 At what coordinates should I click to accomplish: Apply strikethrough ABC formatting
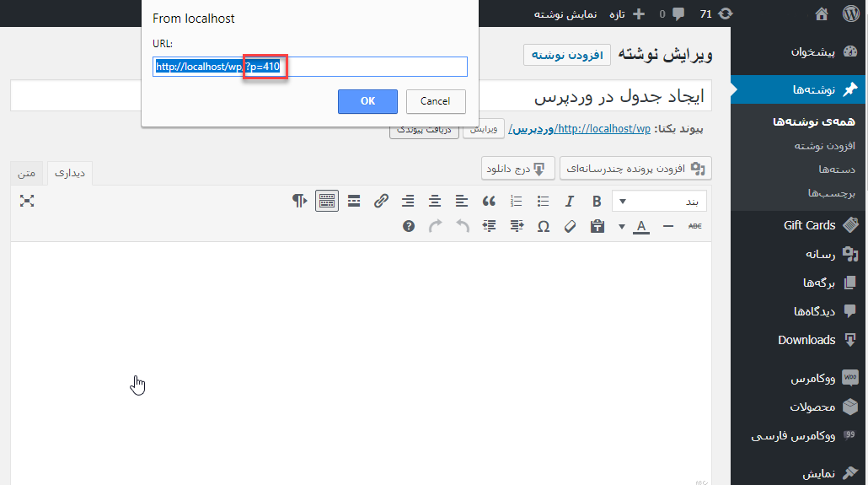point(694,226)
